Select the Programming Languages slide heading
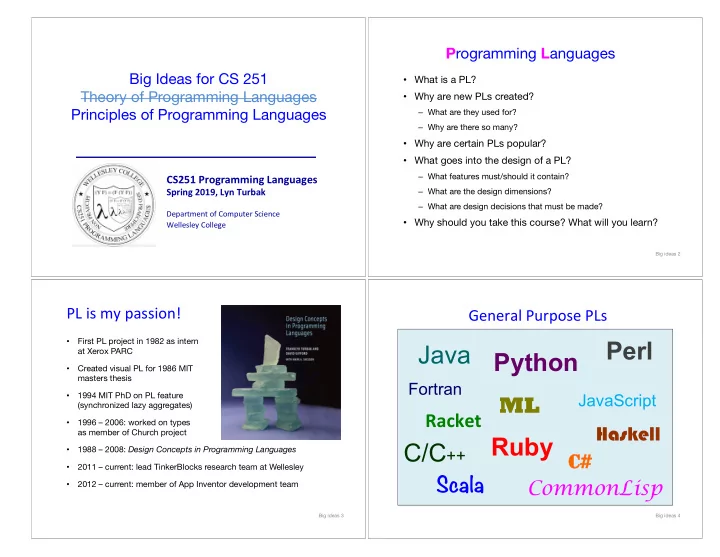This screenshot has width=720, height=557. click(530, 54)
